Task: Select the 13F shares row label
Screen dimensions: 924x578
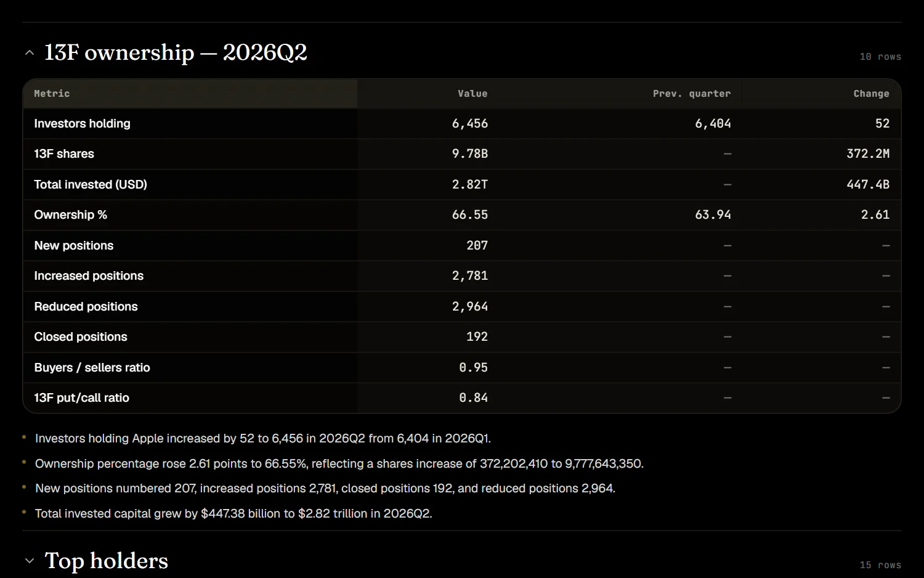Action: coord(64,154)
